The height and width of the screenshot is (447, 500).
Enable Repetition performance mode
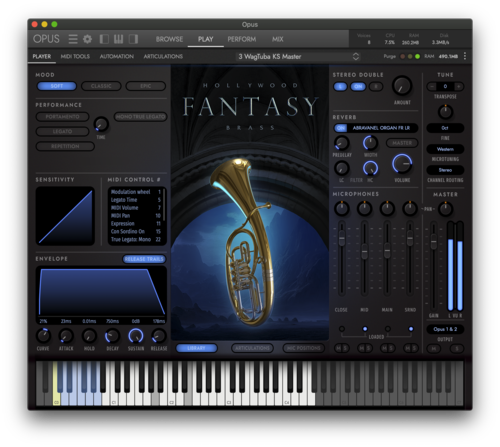coord(65,146)
